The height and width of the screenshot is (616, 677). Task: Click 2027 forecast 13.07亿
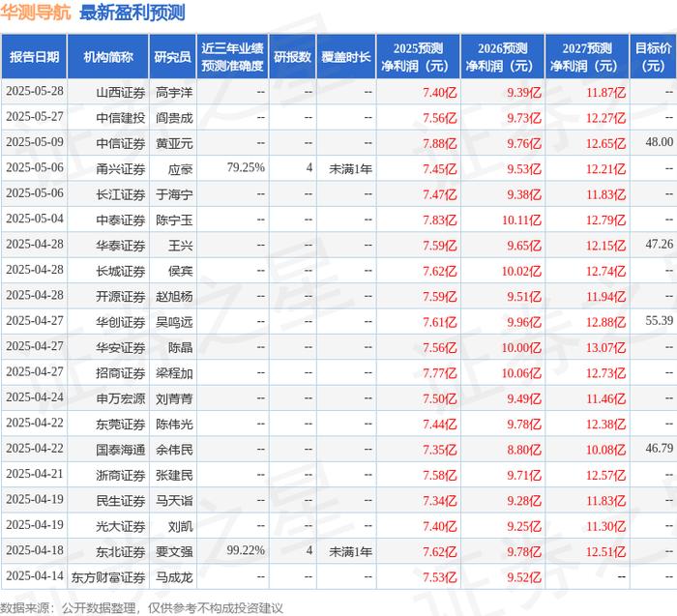click(x=605, y=347)
